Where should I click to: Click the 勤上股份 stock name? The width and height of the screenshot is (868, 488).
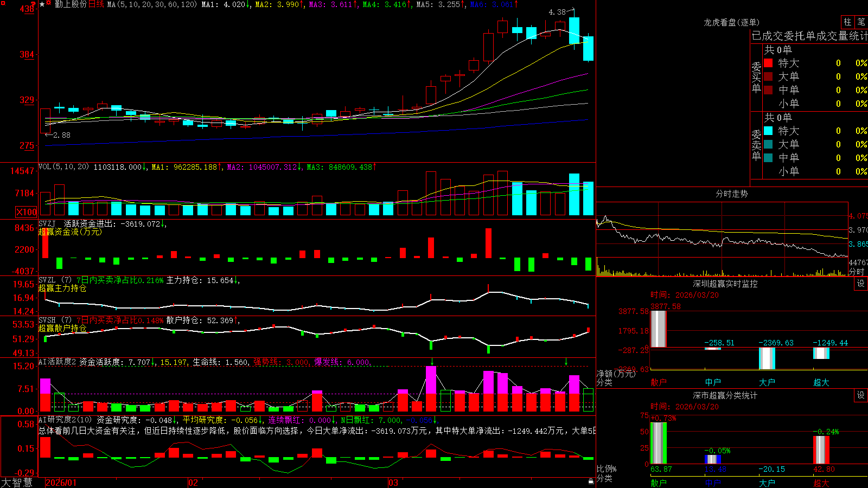(x=71, y=4)
